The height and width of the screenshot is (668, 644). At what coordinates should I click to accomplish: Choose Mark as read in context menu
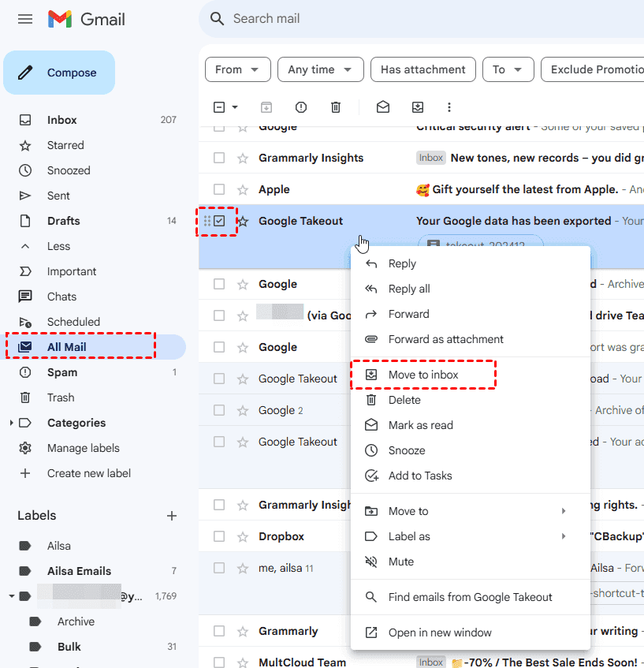click(x=471, y=425)
